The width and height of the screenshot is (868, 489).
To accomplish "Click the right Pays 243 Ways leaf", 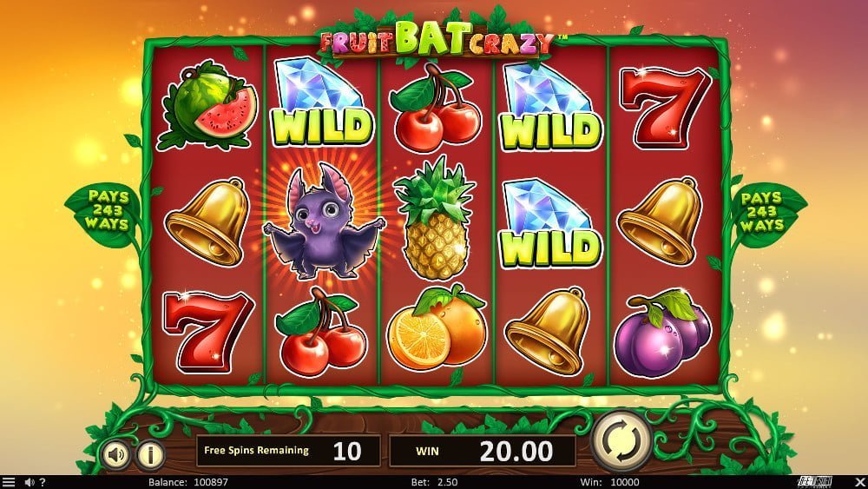I will point(764,212).
